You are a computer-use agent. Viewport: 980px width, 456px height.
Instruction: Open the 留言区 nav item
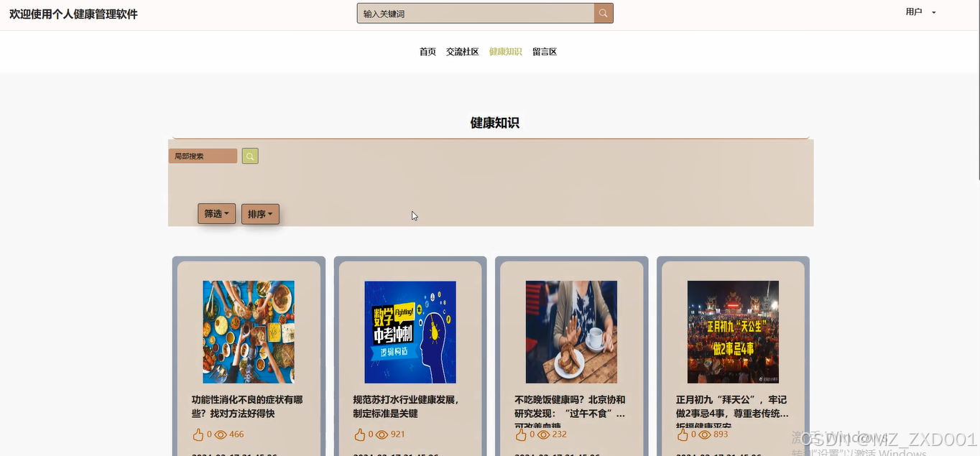[545, 52]
